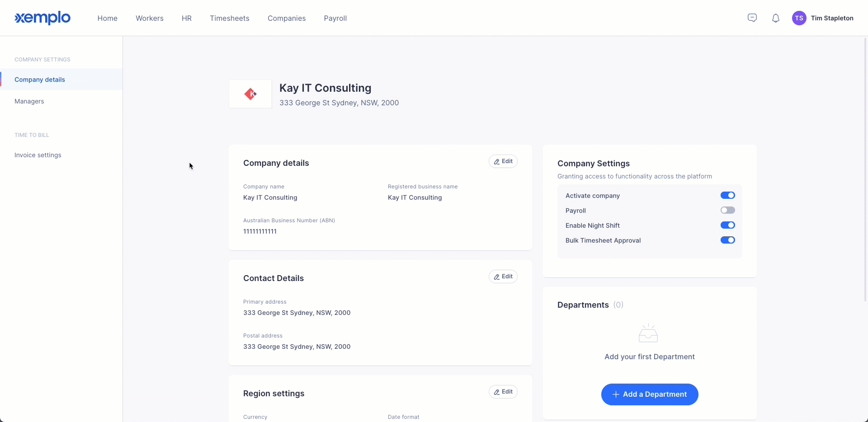Open the notifications bell
This screenshot has width=868, height=422.
(x=776, y=18)
